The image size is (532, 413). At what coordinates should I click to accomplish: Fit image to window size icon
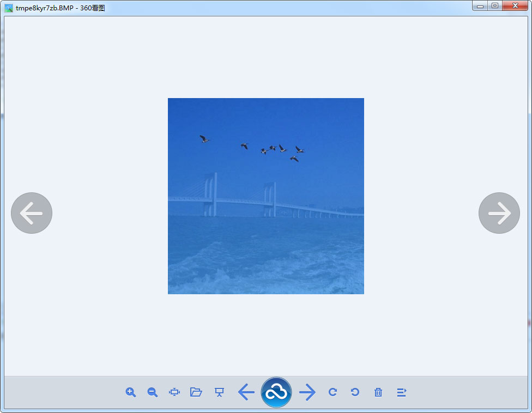[x=174, y=392]
